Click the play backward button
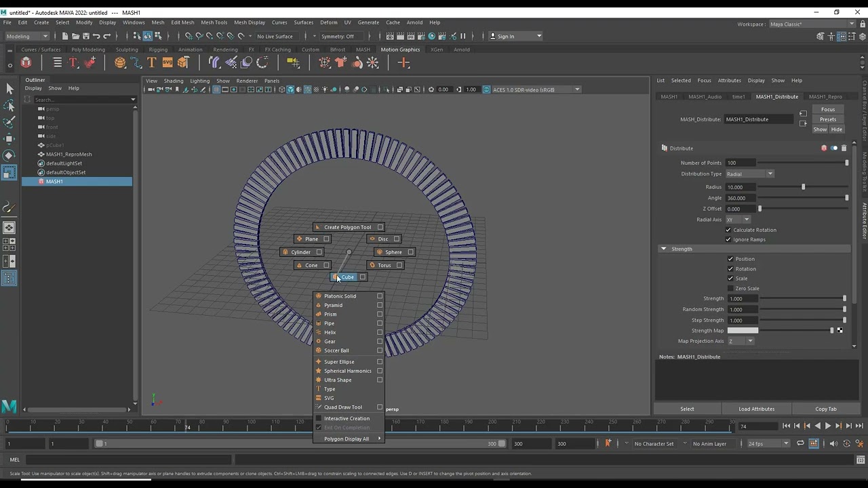 pos(817,426)
